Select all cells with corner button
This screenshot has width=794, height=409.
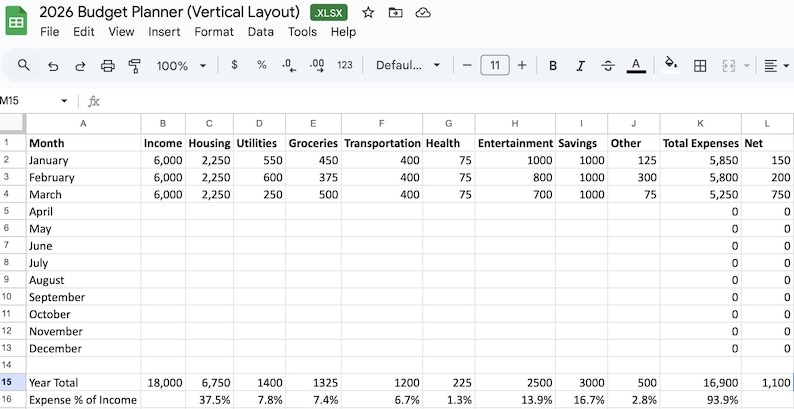[x=13, y=123]
